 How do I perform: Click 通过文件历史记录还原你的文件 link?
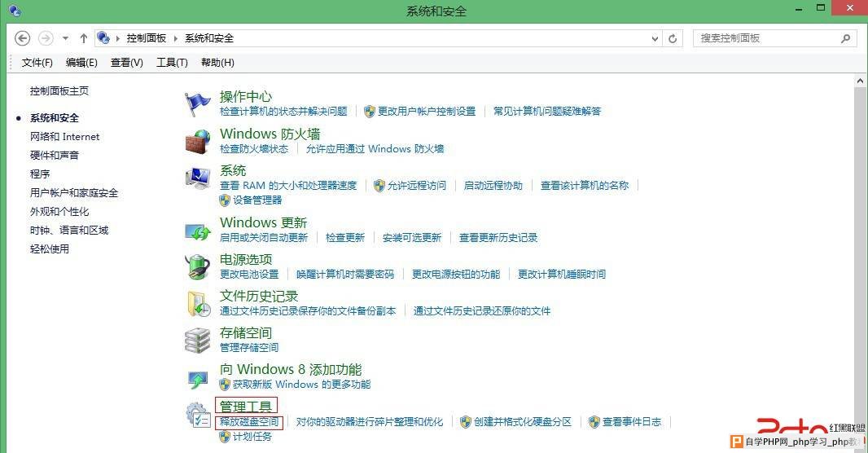point(481,310)
